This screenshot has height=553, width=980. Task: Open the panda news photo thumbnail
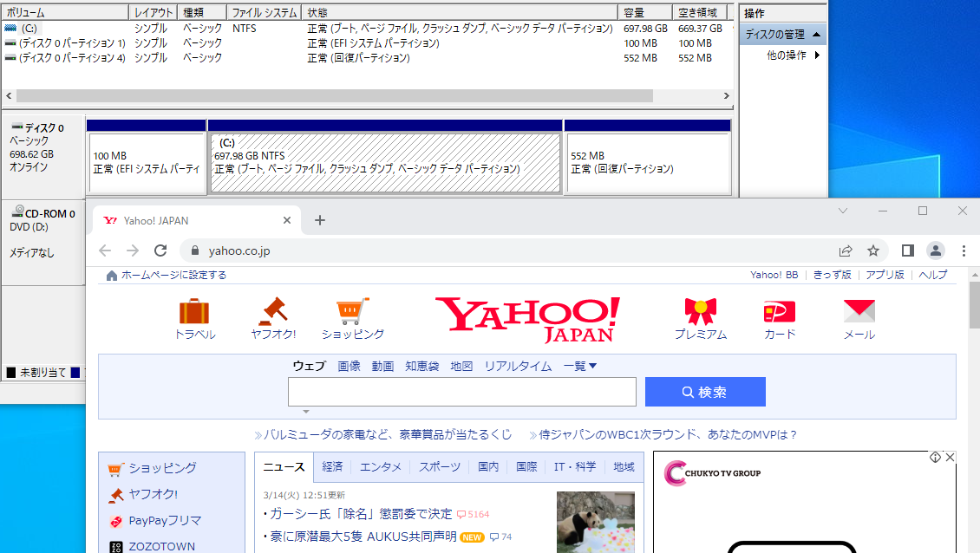click(596, 523)
